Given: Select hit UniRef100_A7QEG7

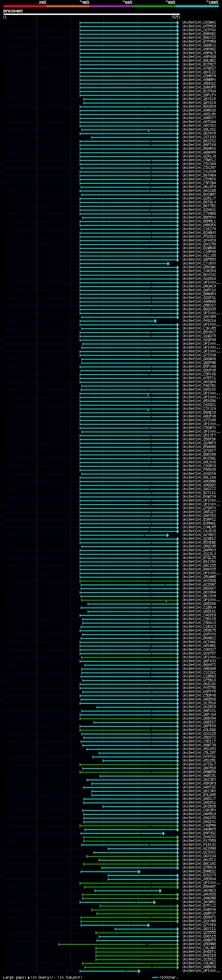Looking at the screenshot, I should [199, 68].
